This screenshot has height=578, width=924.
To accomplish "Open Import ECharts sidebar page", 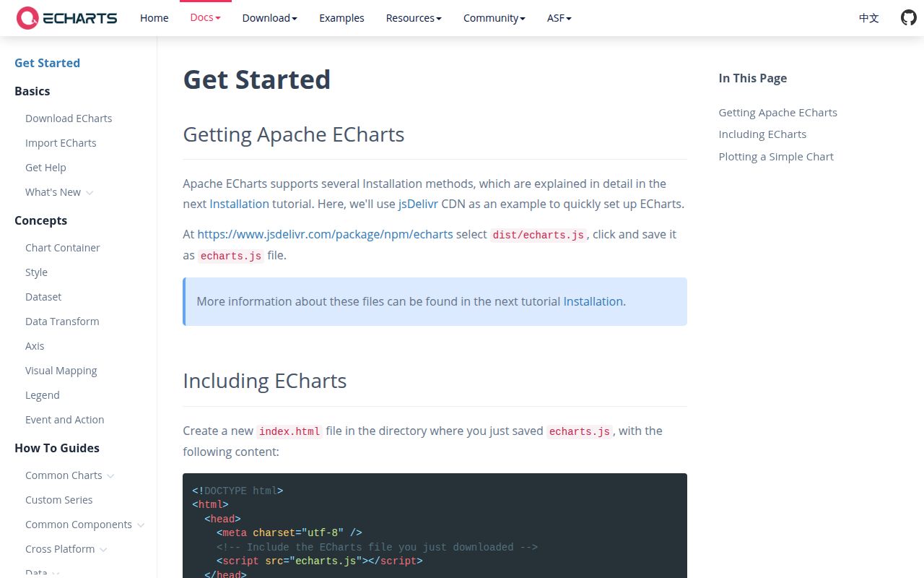I will [x=61, y=143].
